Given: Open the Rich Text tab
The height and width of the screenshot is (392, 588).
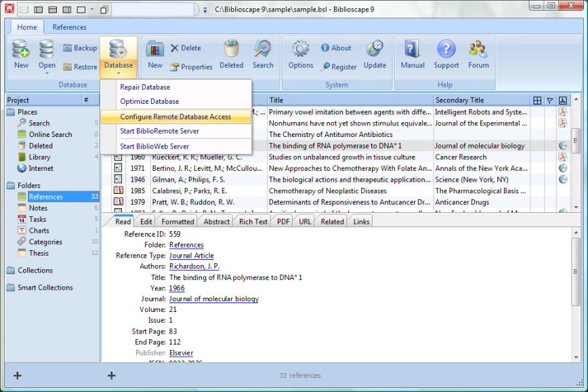Looking at the screenshot, I should click(x=253, y=222).
